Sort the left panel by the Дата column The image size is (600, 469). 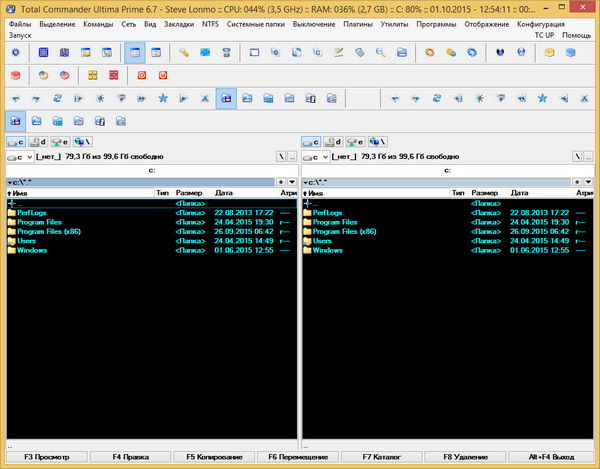point(224,193)
